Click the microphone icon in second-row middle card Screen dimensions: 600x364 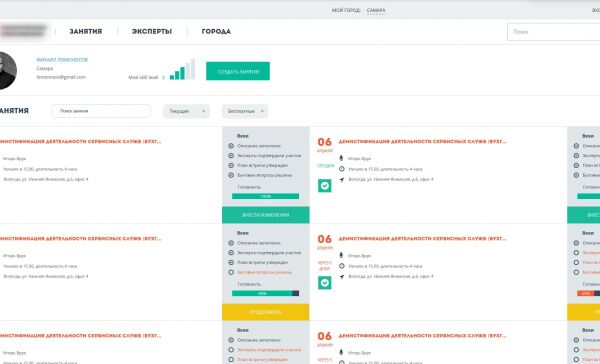341,255
